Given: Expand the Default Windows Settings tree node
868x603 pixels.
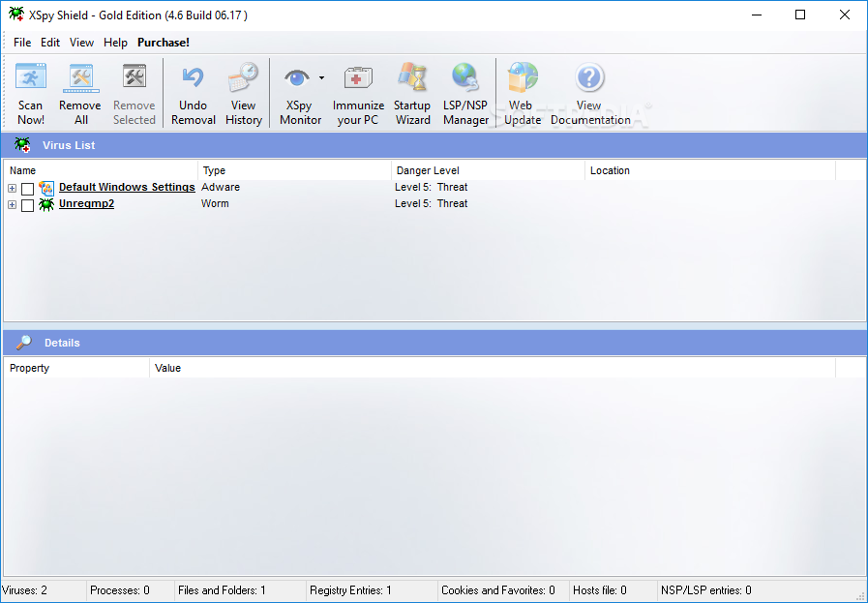Looking at the screenshot, I should 13,189.
